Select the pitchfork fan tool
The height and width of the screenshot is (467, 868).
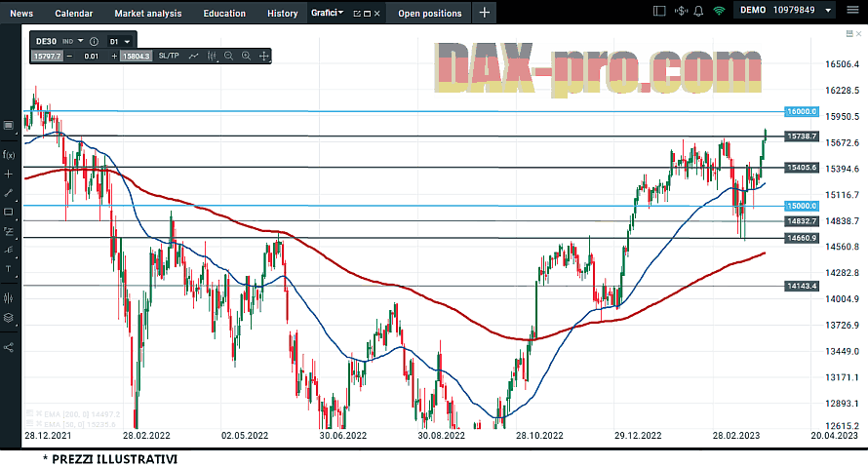[9, 251]
